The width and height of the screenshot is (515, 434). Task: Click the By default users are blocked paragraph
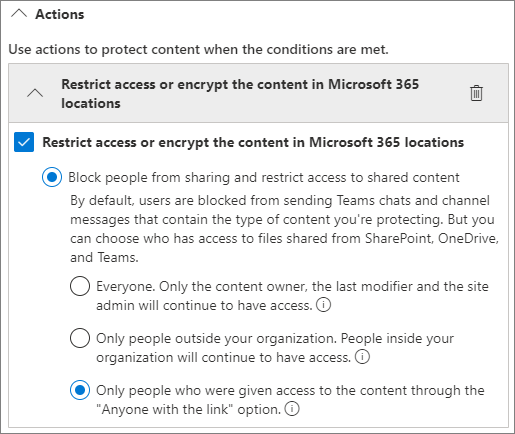pyautogui.click(x=284, y=229)
